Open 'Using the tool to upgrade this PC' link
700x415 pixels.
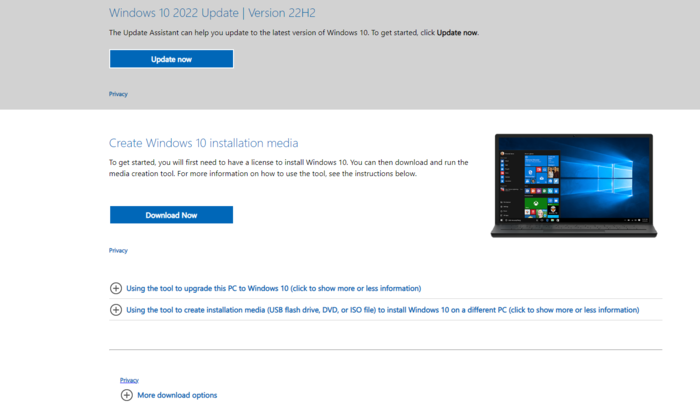click(274, 288)
